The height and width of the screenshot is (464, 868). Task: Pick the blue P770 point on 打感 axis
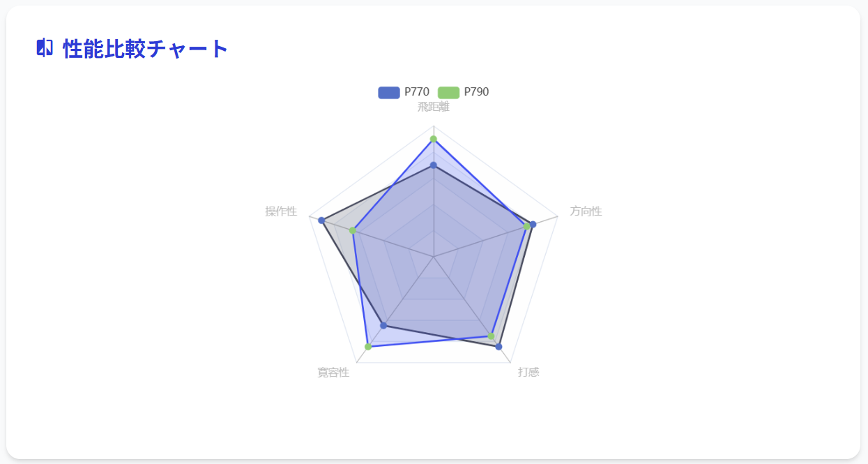[498, 347]
